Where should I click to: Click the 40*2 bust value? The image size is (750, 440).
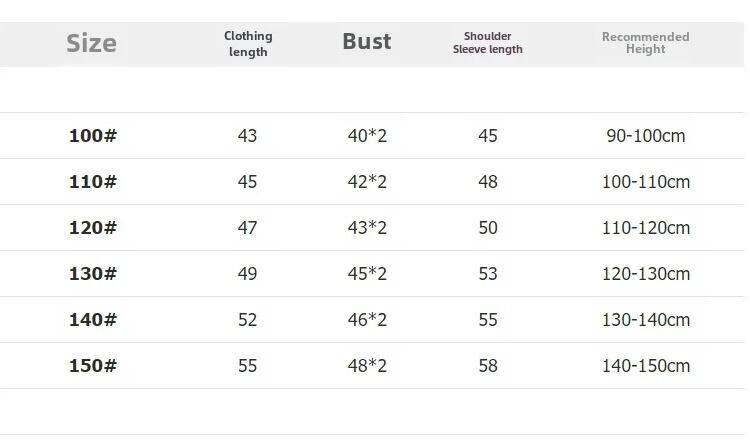click(367, 136)
